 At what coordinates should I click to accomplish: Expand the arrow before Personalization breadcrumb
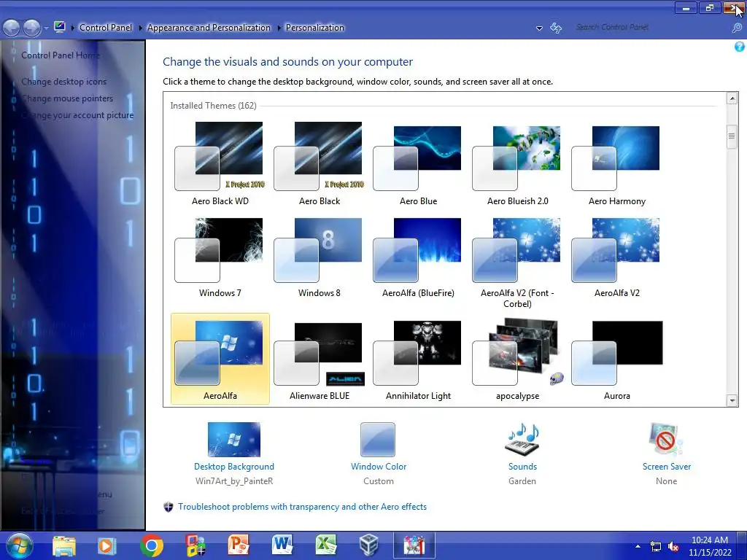click(279, 28)
